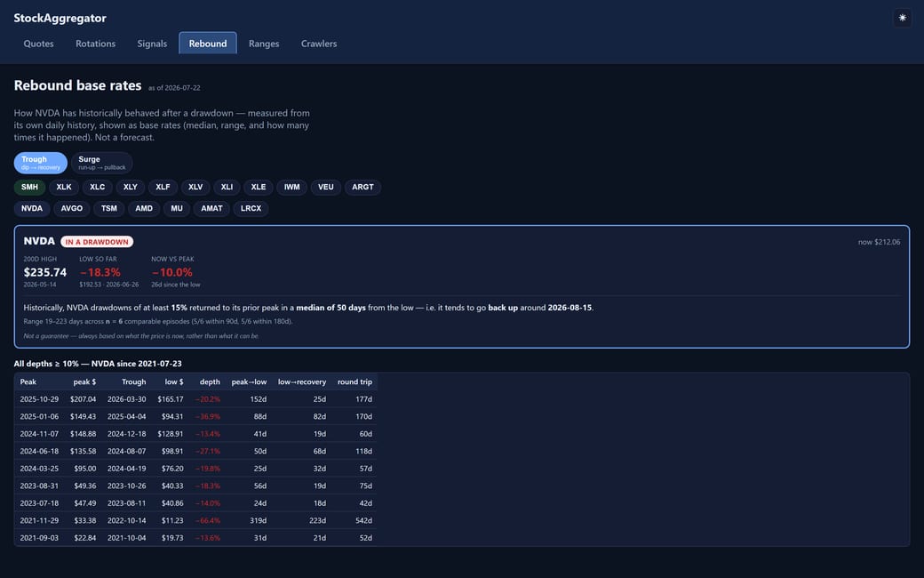Select the AVGO stock chip

pos(71,208)
